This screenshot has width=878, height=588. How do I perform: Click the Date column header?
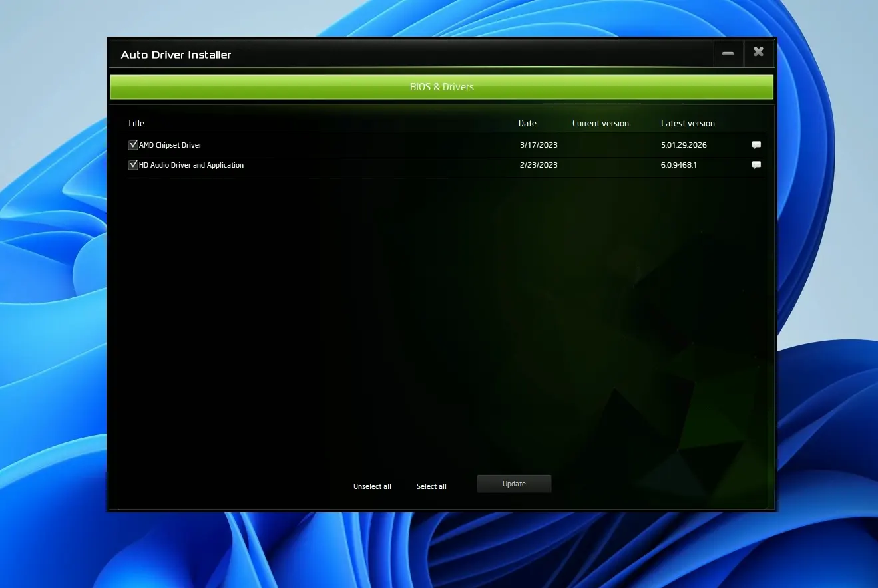[527, 123]
